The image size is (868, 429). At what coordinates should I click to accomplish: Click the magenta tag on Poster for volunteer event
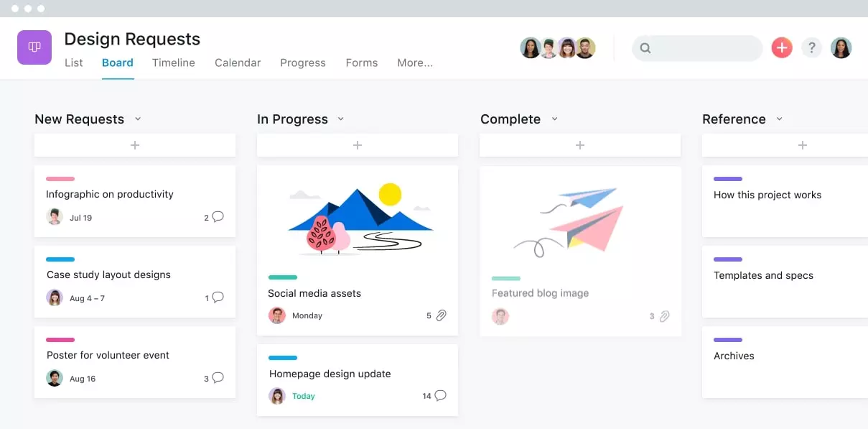tap(60, 340)
